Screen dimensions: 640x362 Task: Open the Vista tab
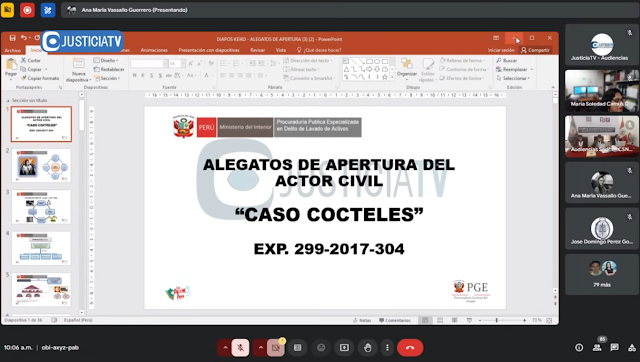click(x=281, y=50)
